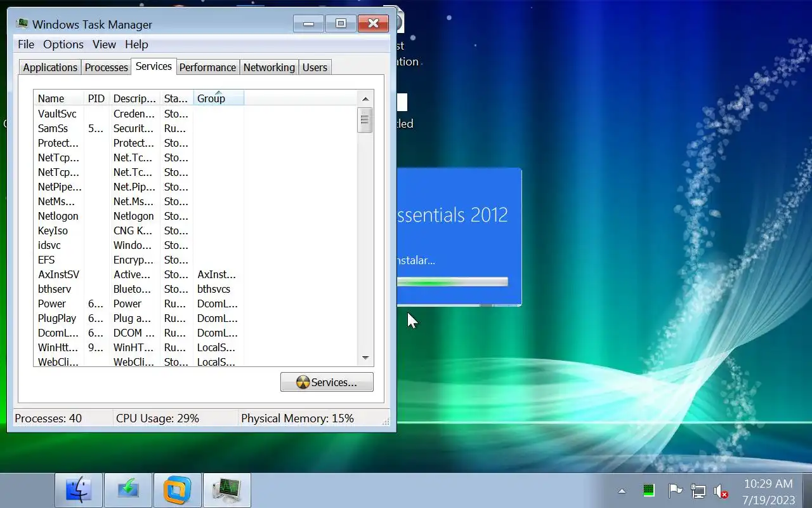This screenshot has width=812, height=508.
Task: Open the Help menu
Action: click(x=136, y=44)
